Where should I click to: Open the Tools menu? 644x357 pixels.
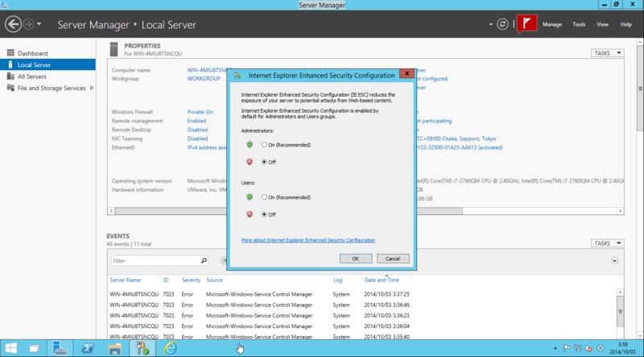click(579, 24)
